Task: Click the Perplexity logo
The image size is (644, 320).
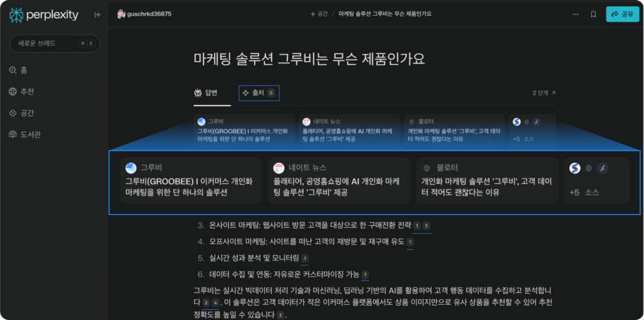Action: coord(44,15)
